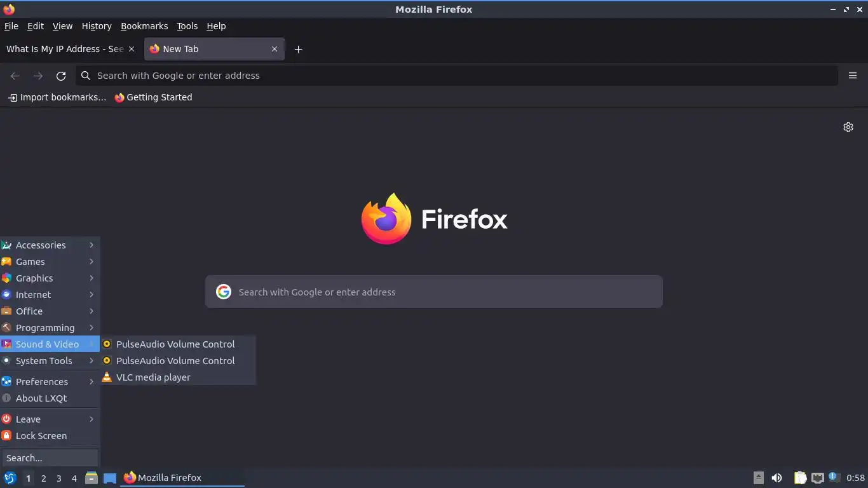
Task: Open the View menu
Action: [x=62, y=26]
